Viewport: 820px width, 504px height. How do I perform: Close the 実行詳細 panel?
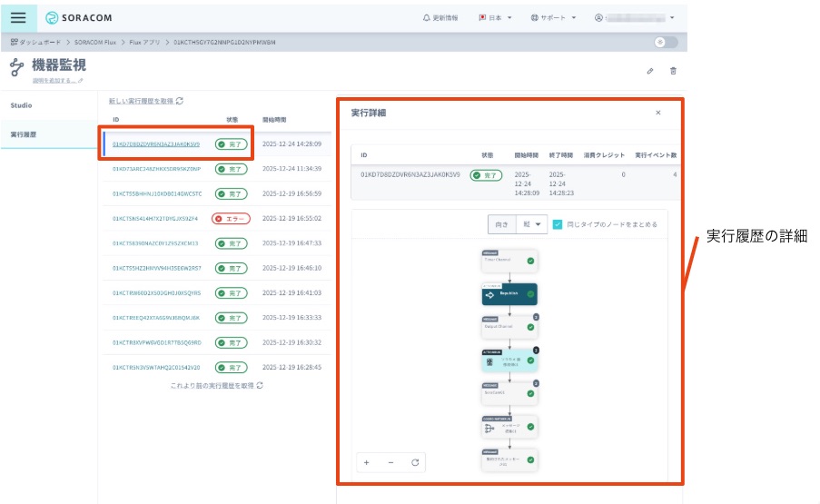[x=658, y=113]
